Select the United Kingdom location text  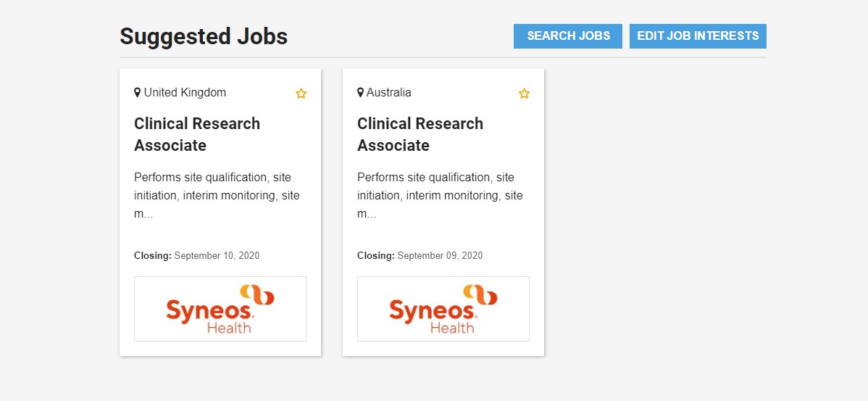click(x=185, y=93)
